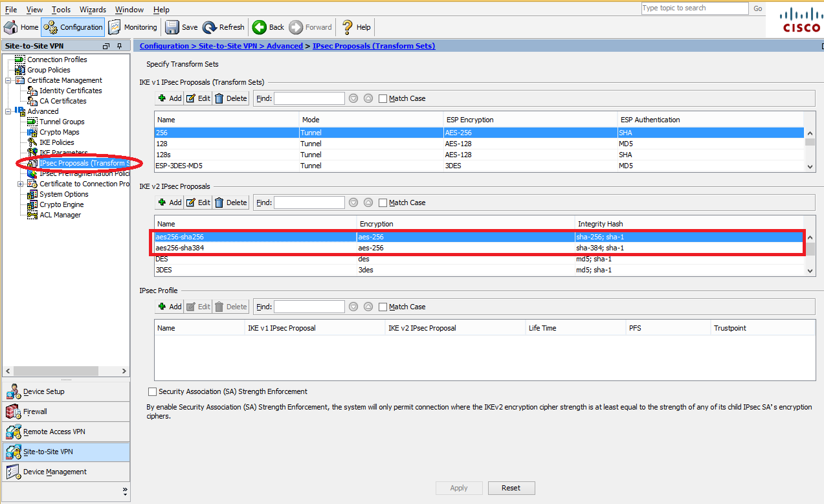
Task: Enable Match Case in IPsec Profile find
Action: click(x=383, y=306)
